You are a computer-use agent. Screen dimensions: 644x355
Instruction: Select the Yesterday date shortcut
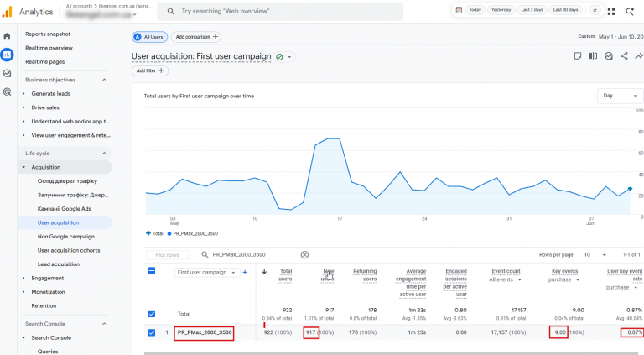501,10
